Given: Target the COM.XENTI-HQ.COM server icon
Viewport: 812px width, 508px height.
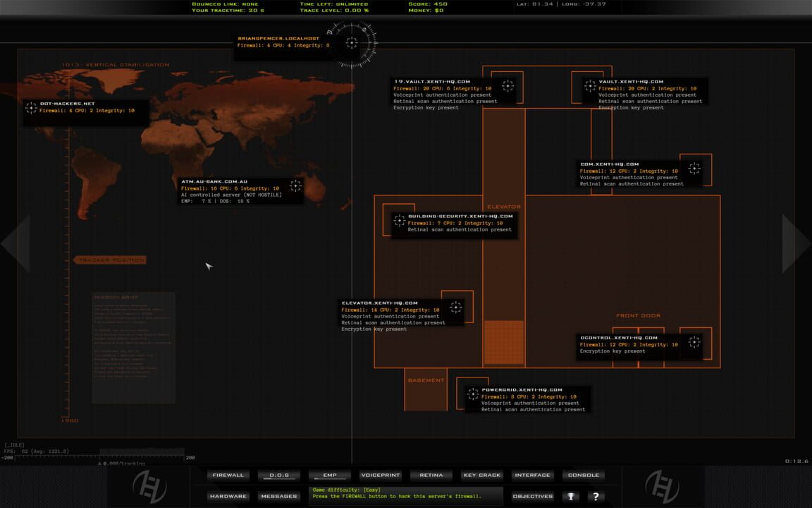Looking at the screenshot, I should (694, 169).
